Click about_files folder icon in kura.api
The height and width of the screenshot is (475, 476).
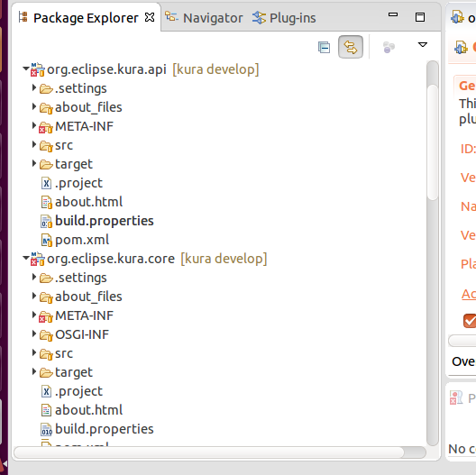46,108
